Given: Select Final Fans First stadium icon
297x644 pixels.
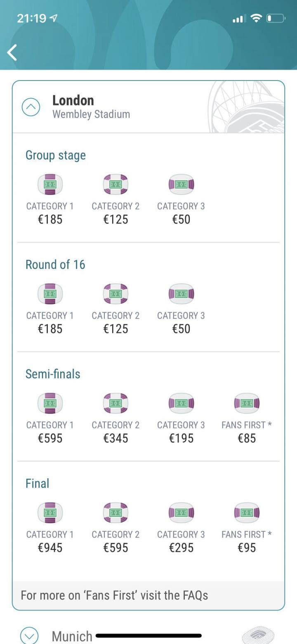Looking at the screenshot, I should pyautogui.click(x=247, y=513).
